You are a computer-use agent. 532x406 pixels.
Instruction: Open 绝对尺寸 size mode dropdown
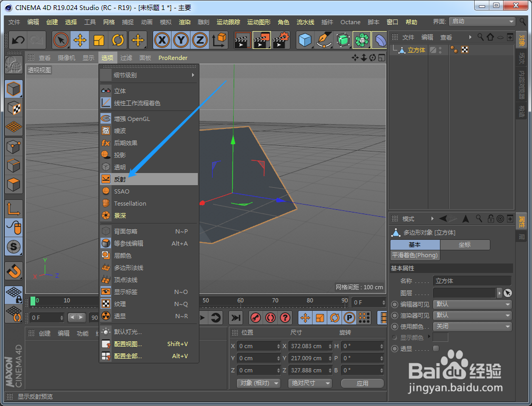pos(310,383)
